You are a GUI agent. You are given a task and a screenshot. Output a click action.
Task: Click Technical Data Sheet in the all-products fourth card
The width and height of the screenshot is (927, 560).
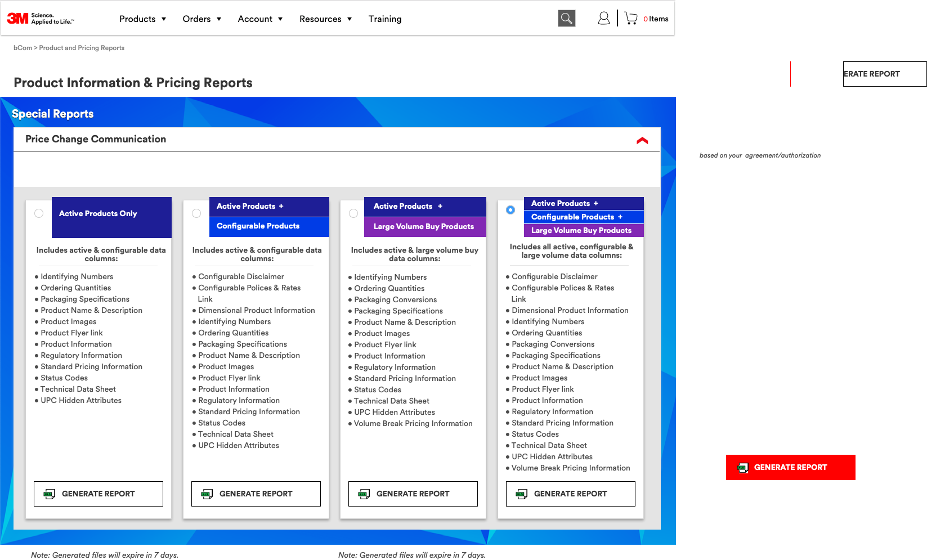549,445
